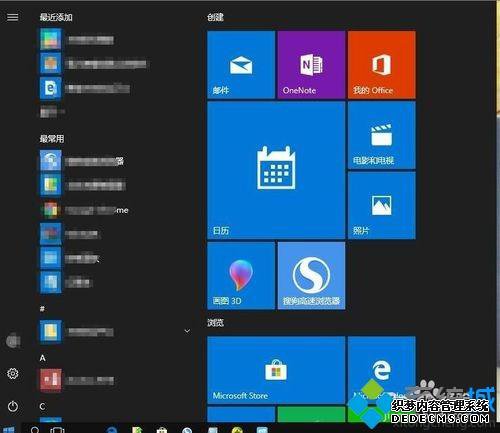
Task: Click the A letter index header
Action: tap(43, 358)
